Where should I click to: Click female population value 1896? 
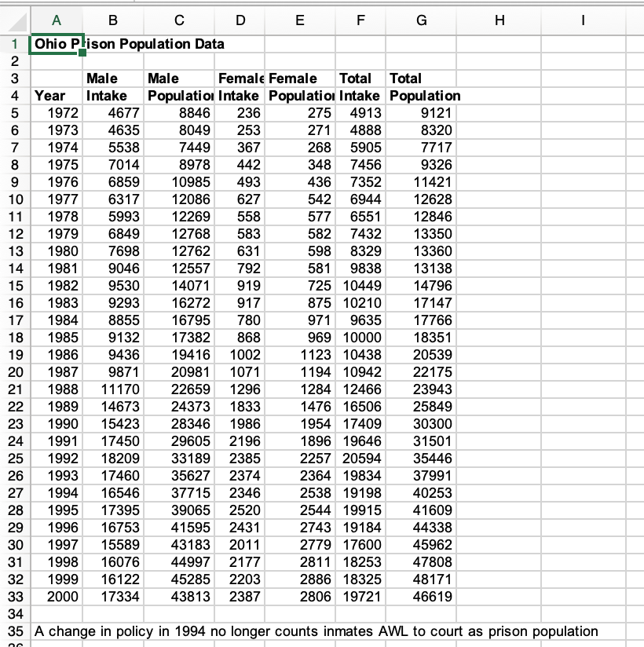[300, 441]
